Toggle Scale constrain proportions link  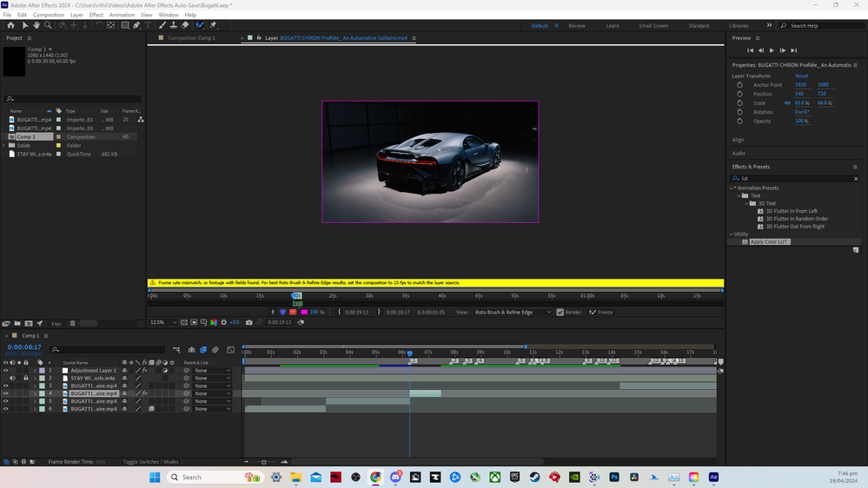pos(787,103)
